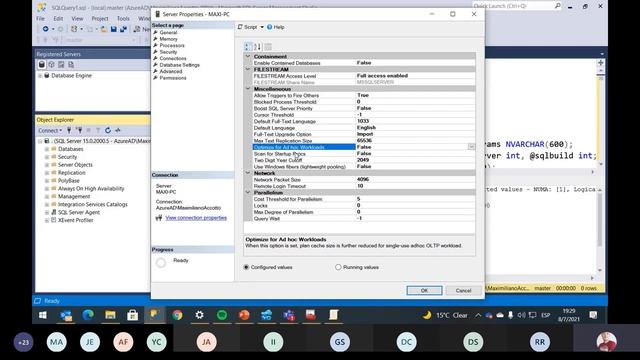
Task: Open View connection properties link
Action: coord(196,218)
